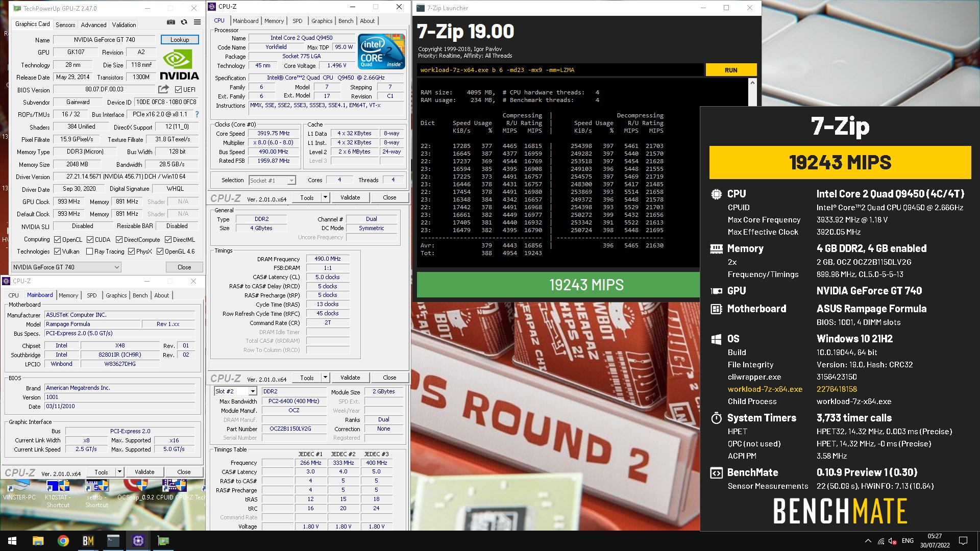Open the Bench tab in top CPU-Z window
This screenshot has width=980, height=551.
[x=346, y=21]
